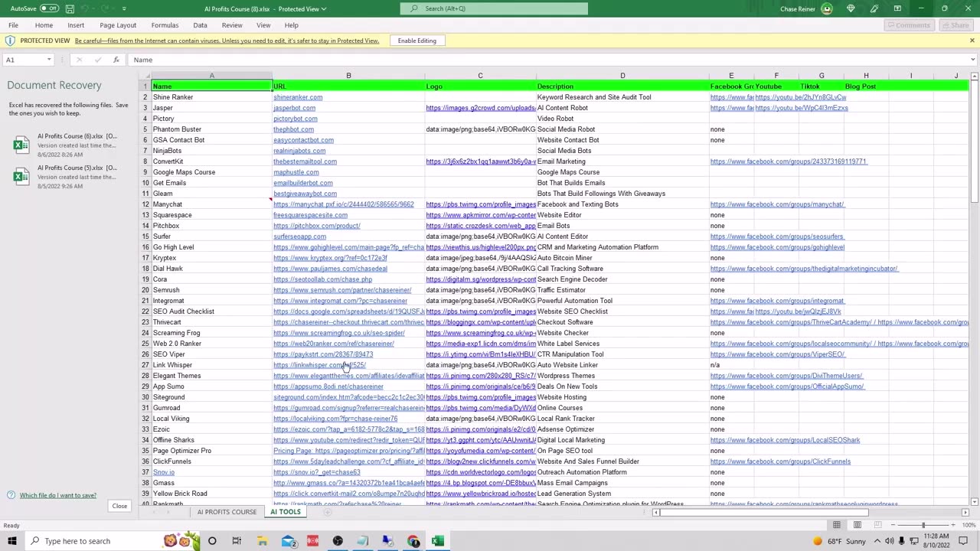Click the formula bar showing Name
The image size is (980, 551).
click(x=547, y=60)
